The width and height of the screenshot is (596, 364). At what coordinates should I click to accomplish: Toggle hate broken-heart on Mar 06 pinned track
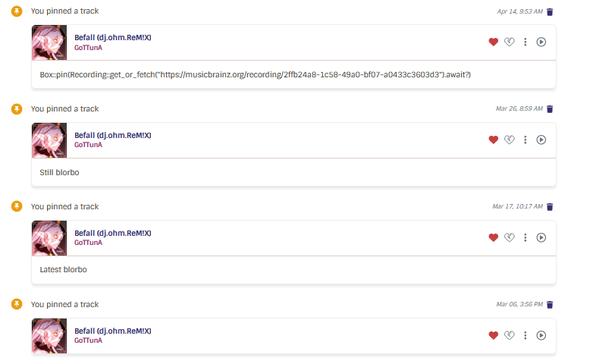[x=510, y=335]
